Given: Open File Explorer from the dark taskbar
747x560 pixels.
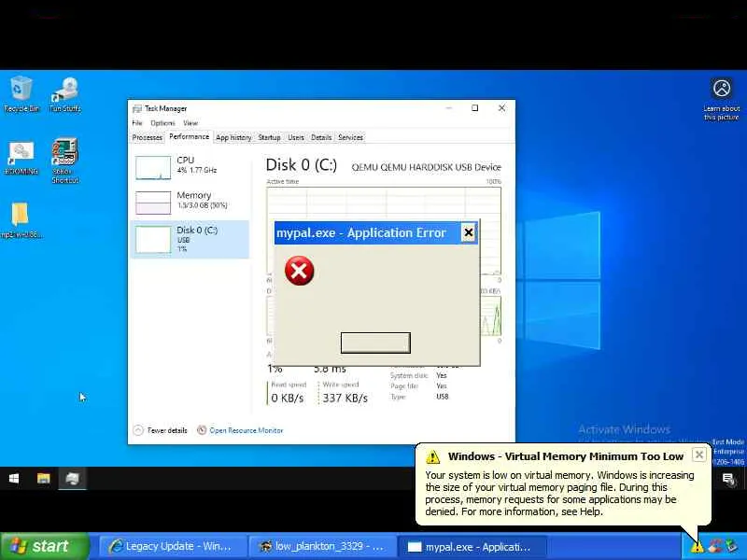Looking at the screenshot, I should click(43, 478).
